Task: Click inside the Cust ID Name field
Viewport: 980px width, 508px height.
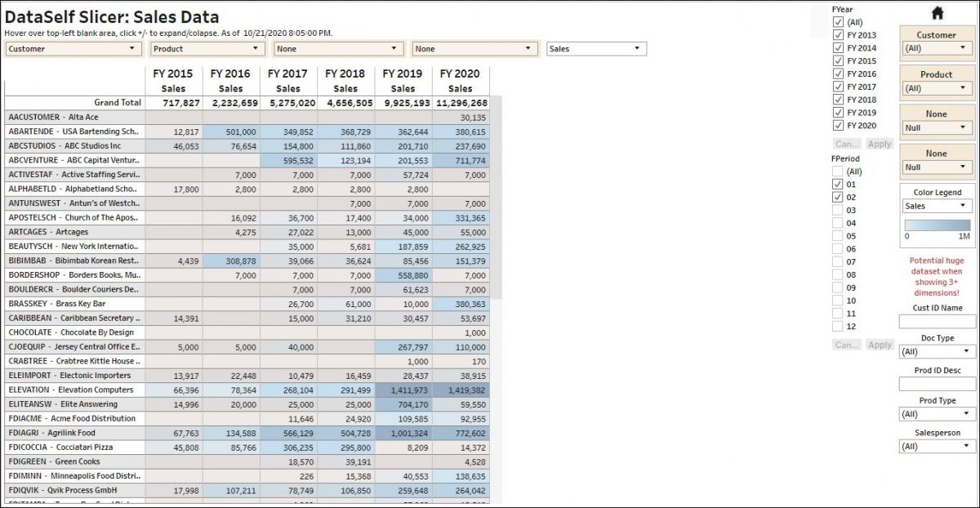Action: (x=936, y=321)
